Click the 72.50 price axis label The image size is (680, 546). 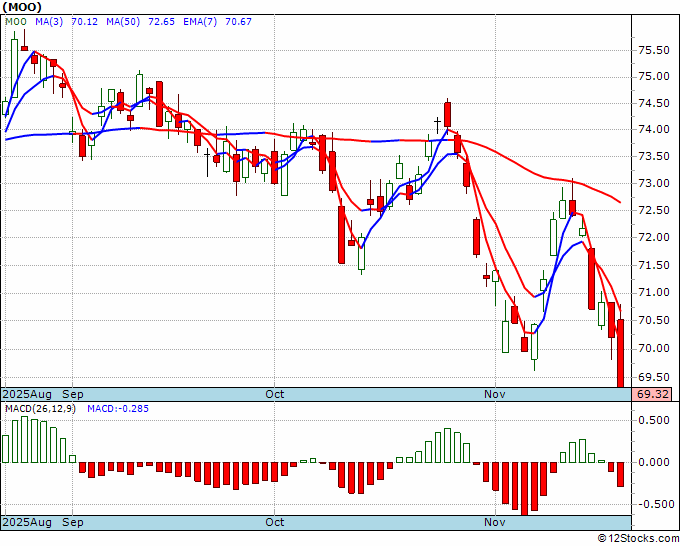[654, 210]
